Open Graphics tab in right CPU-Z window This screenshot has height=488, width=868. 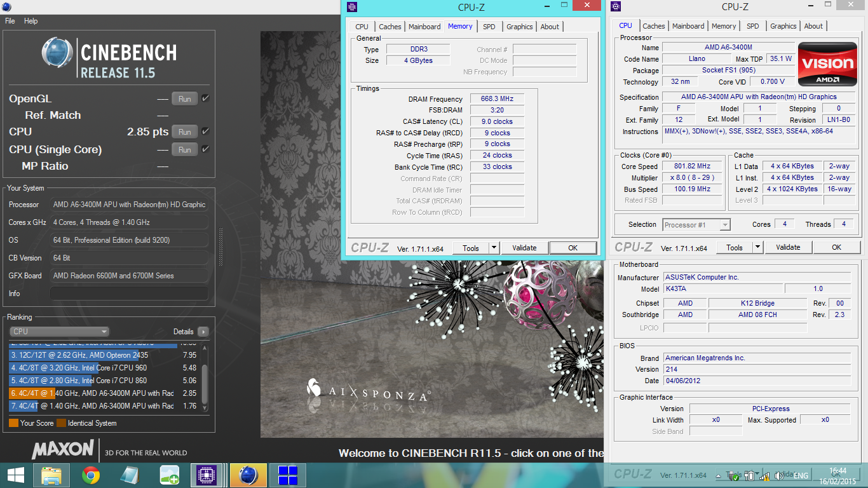click(783, 26)
